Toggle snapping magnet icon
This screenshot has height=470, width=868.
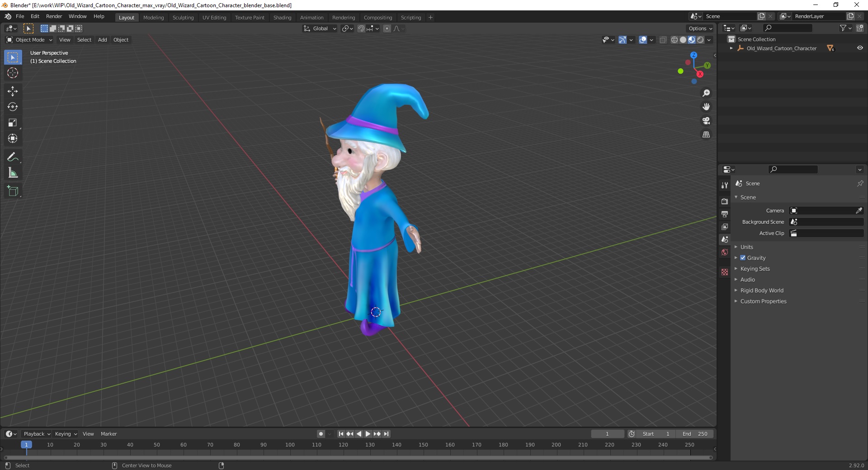click(x=361, y=28)
